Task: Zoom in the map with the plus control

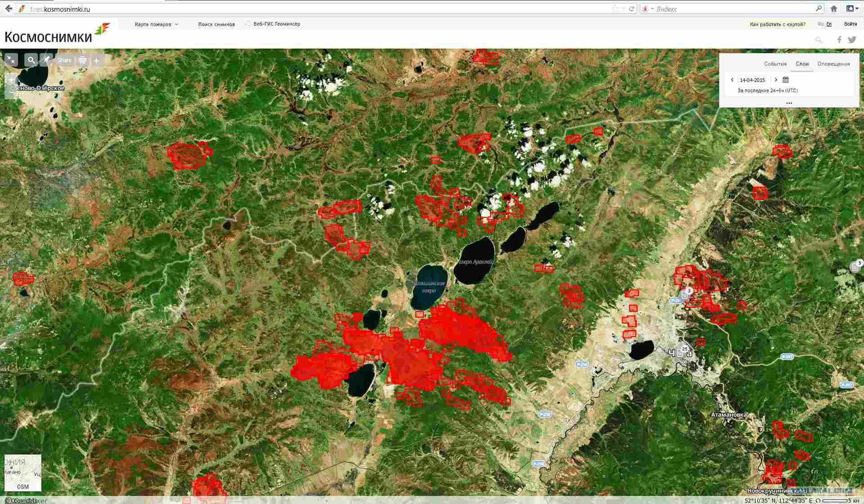Action: click(x=11, y=81)
